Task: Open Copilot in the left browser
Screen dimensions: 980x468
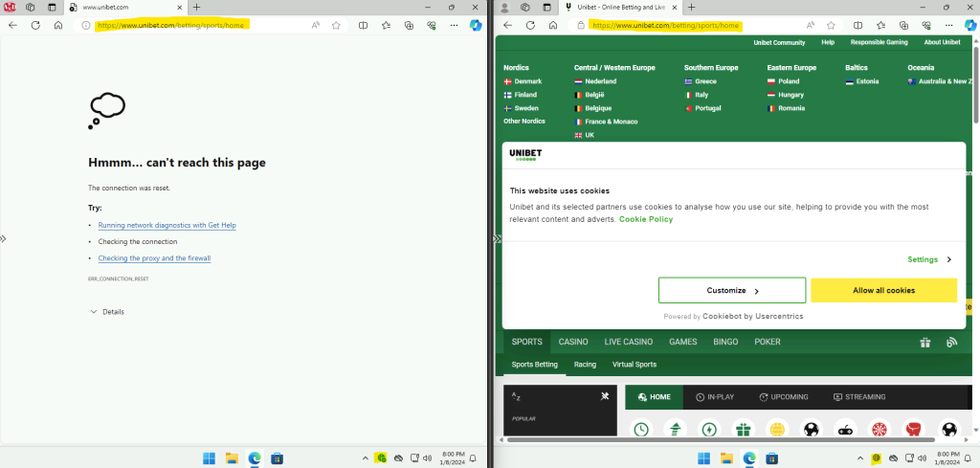Action: 476,26
